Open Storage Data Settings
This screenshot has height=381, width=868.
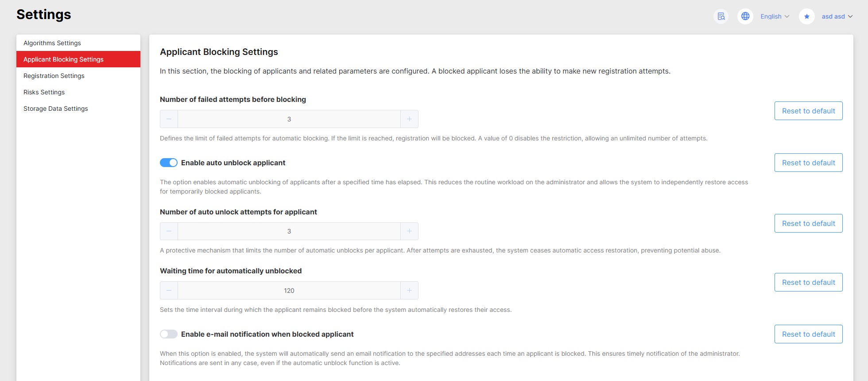[x=56, y=109]
